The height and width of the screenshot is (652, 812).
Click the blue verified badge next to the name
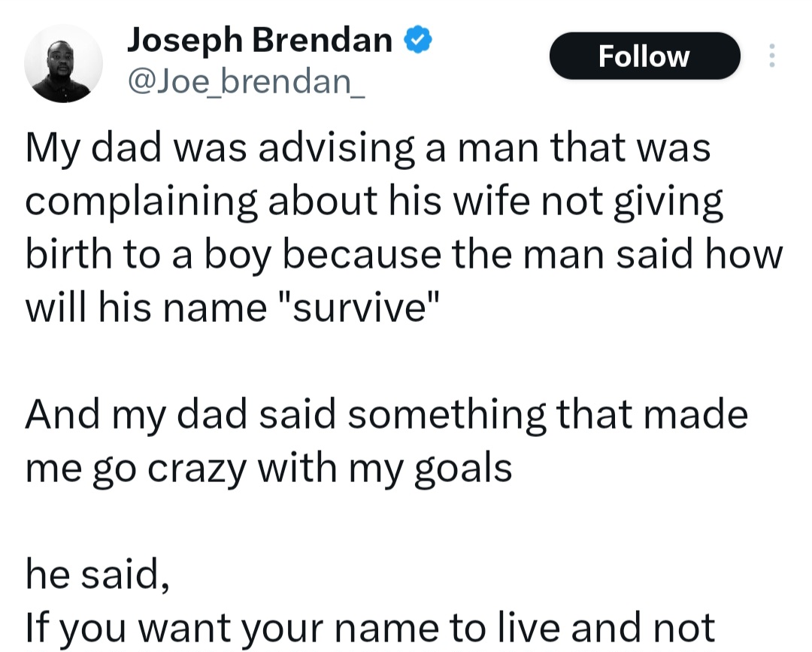[417, 39]
